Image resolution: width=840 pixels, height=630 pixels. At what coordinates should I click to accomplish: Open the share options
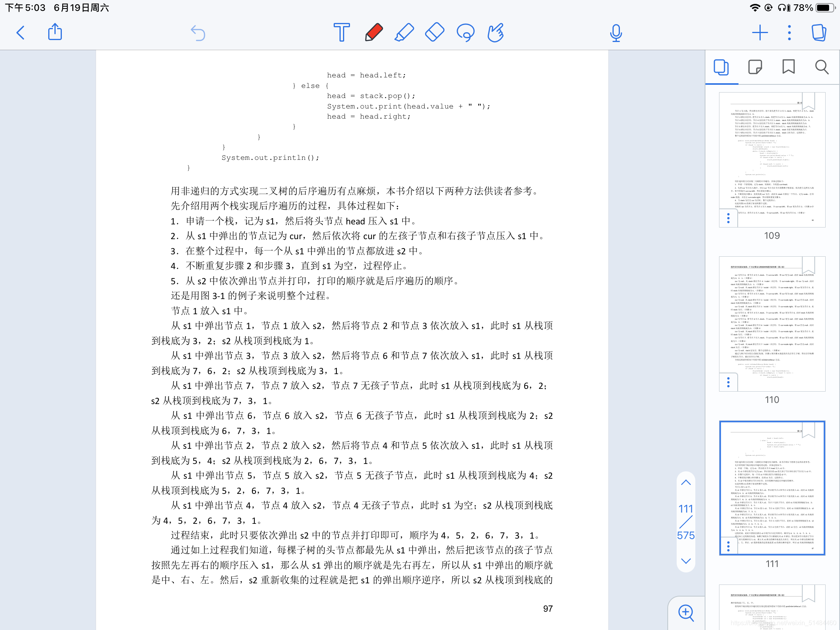pyautogui.click(x=55, y=33)
